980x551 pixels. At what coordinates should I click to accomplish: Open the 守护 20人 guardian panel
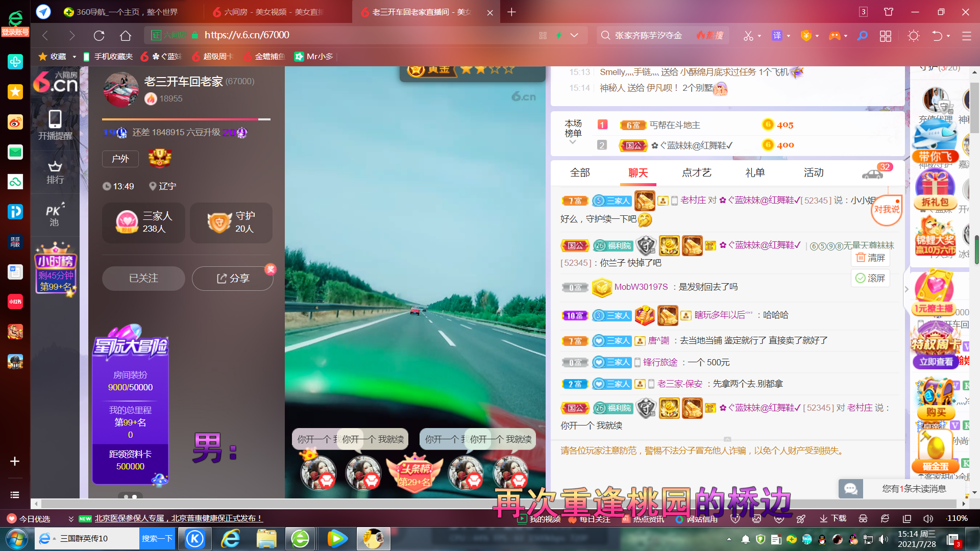coord(231,222)
